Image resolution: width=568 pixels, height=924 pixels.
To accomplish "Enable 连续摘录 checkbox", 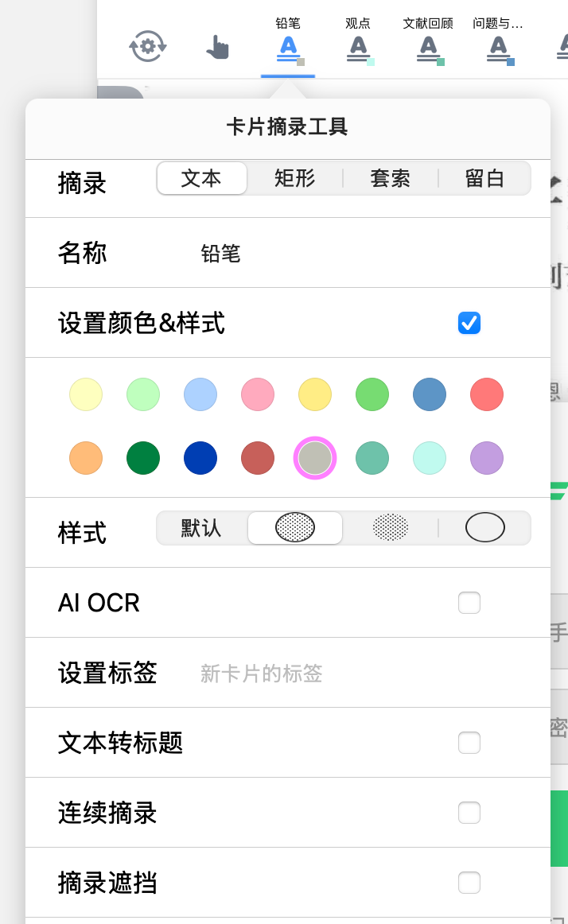I will [x=469, y=813].
